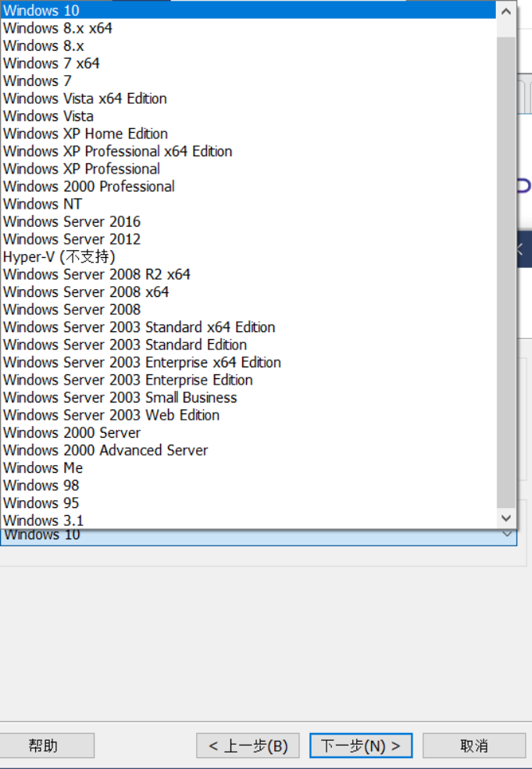
Task: Pick Windows Server 2003 Enterprise Edition
Action: click(248, 380)
